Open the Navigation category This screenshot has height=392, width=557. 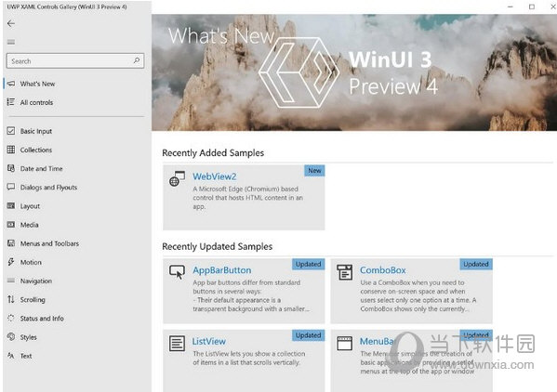75,281
